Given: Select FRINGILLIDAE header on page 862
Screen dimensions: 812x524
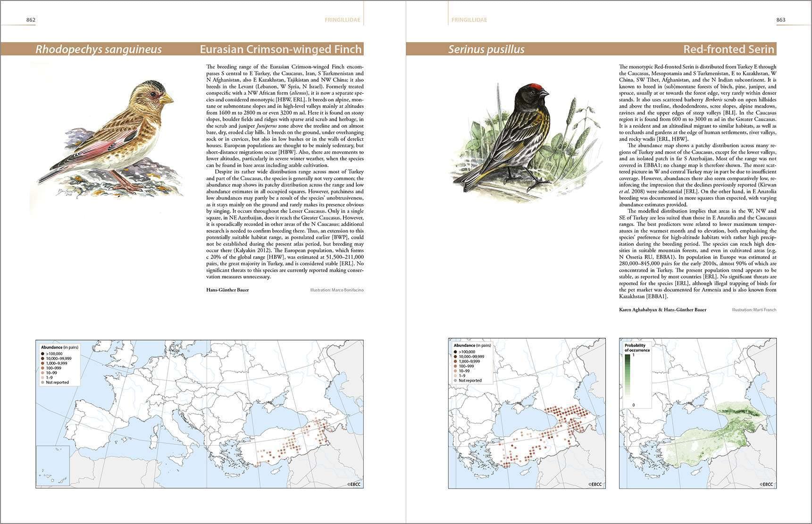Looking at the screenshot, I should [x=343, y=20].
